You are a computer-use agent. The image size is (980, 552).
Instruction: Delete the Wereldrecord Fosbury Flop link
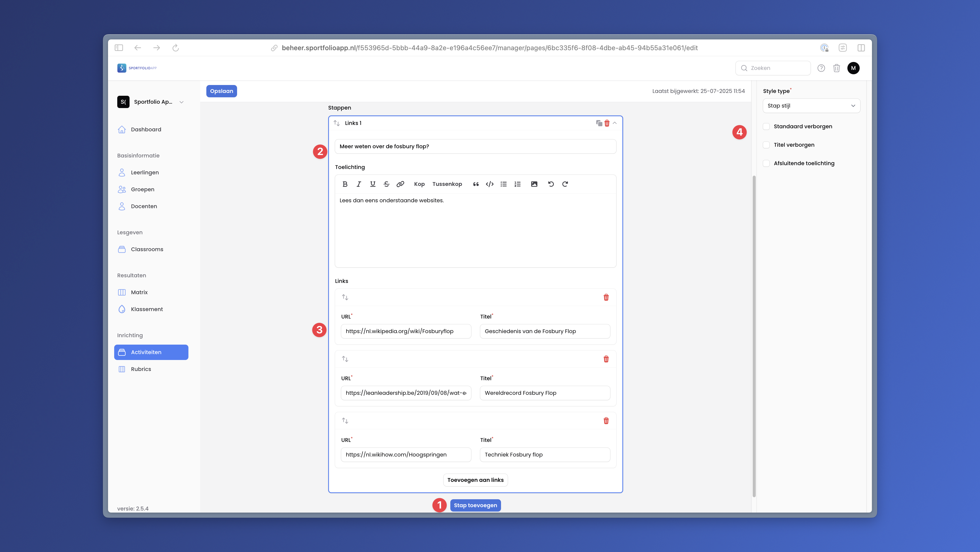pos(606,359)
